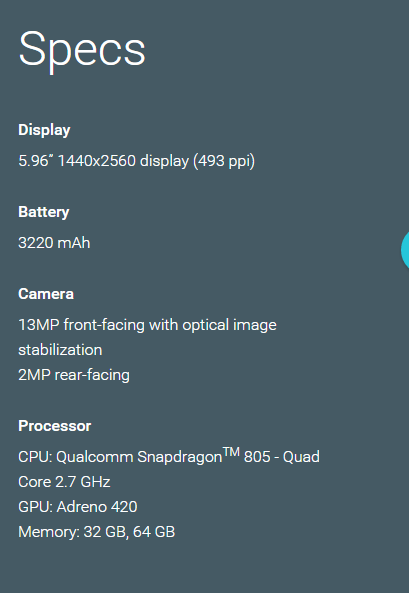409x593 pixels.
Task: Select the Processor section heading
Action: point(54,426)
